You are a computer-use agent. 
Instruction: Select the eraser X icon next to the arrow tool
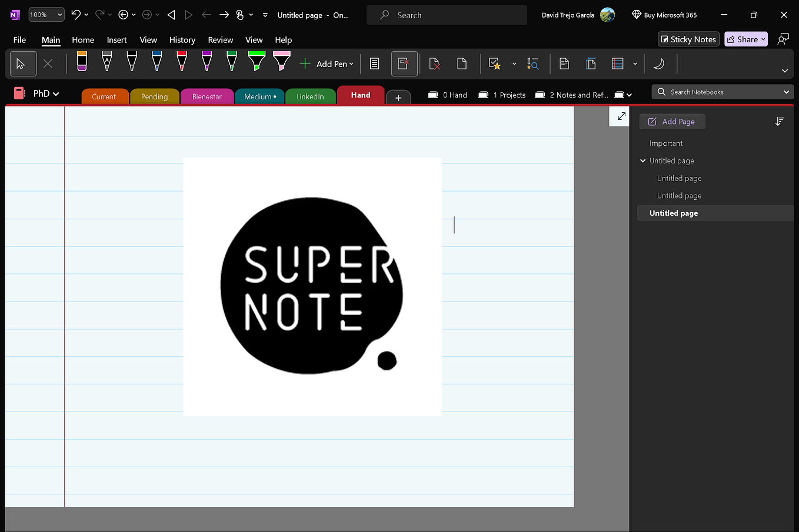[x=49, y=63]
